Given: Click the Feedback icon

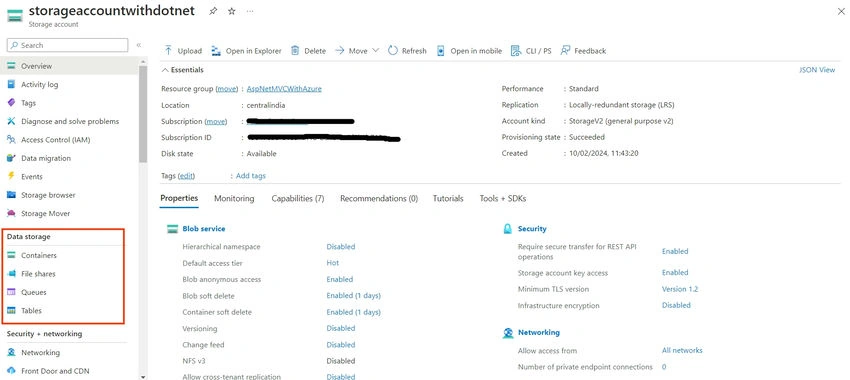Looking at the screenshot, I should (565, 50).
